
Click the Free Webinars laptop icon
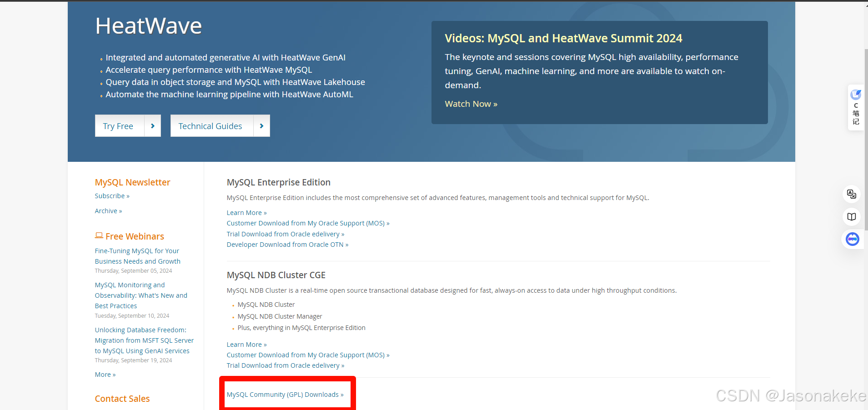point(99,235)
